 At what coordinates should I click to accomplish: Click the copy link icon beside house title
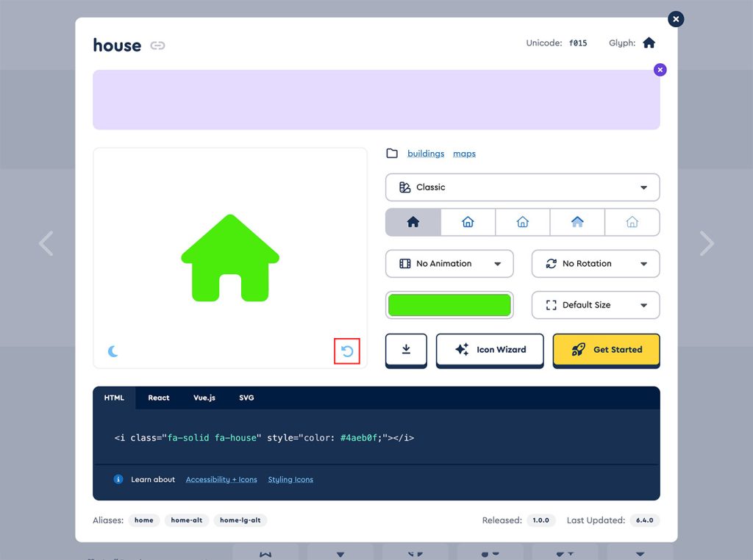point(157,46)
